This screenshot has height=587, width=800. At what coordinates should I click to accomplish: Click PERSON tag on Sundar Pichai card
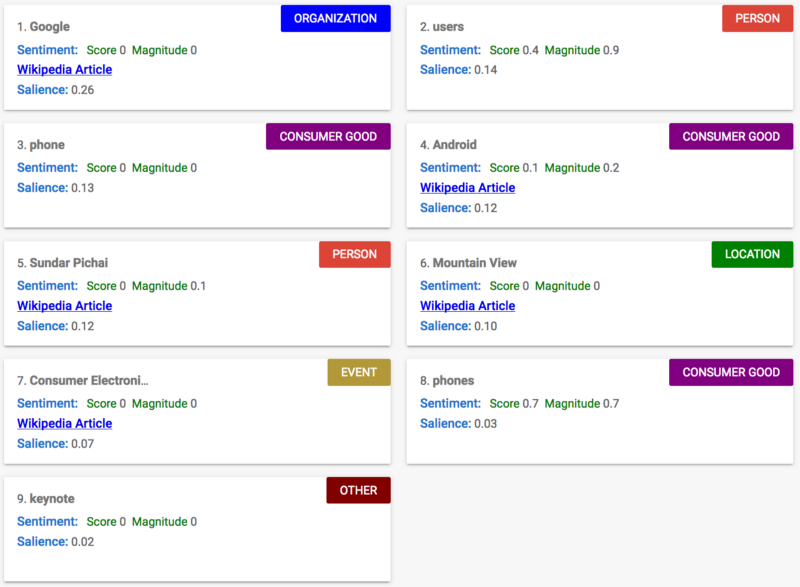click(x=355, y=254)
